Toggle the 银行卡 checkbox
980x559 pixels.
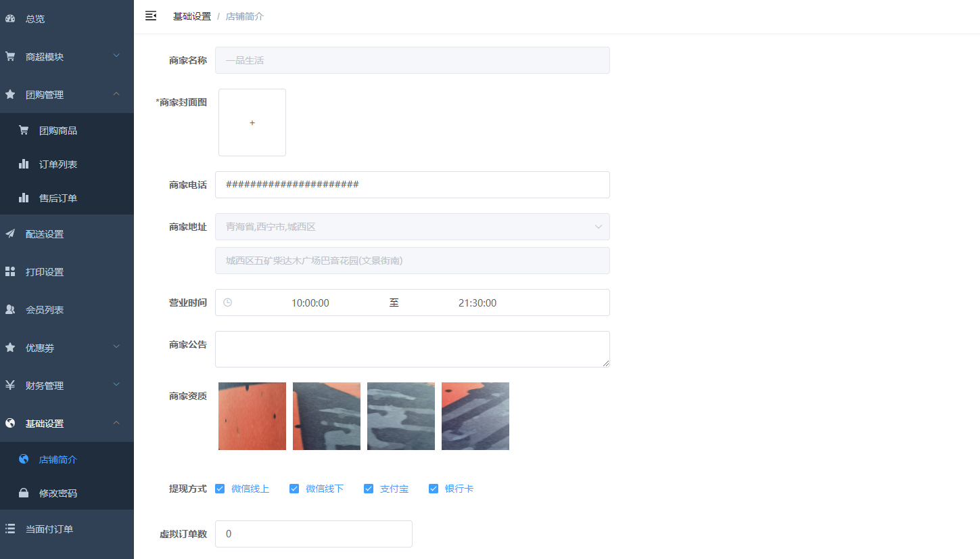click(x=434, y=489)
